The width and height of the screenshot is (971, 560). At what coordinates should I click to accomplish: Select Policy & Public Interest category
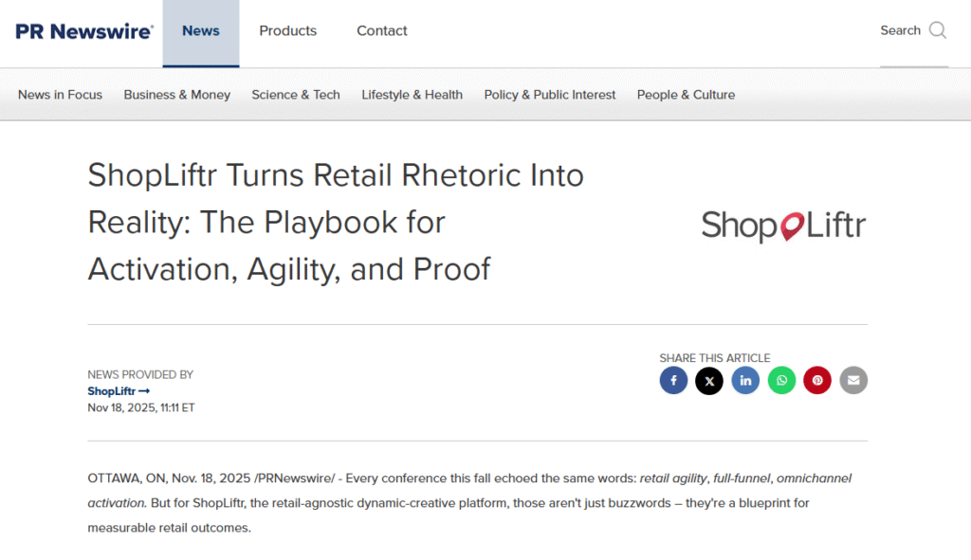[550, 95]
